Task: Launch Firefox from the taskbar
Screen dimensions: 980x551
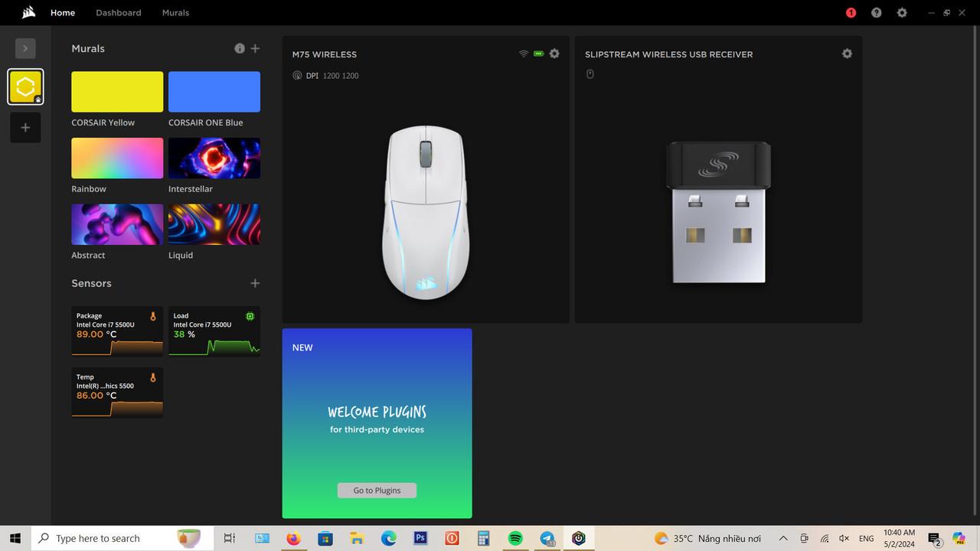Action: [x=294, y=538]
